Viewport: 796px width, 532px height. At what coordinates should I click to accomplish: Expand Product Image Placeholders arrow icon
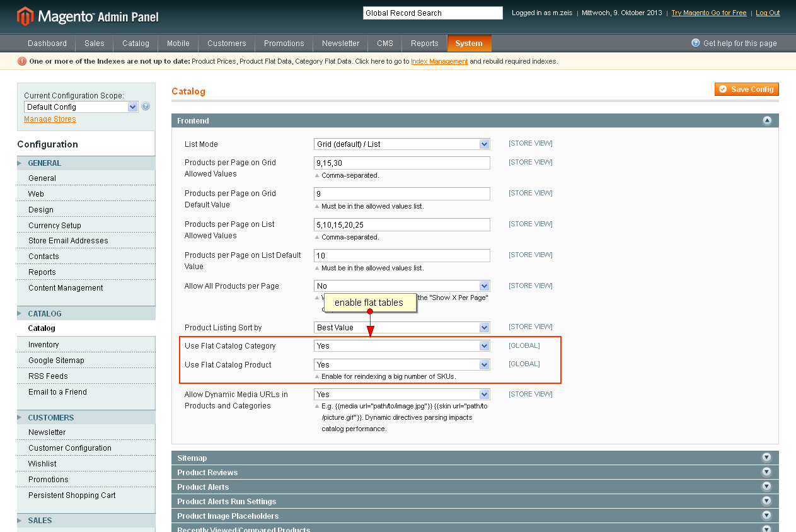click(767, 516)
